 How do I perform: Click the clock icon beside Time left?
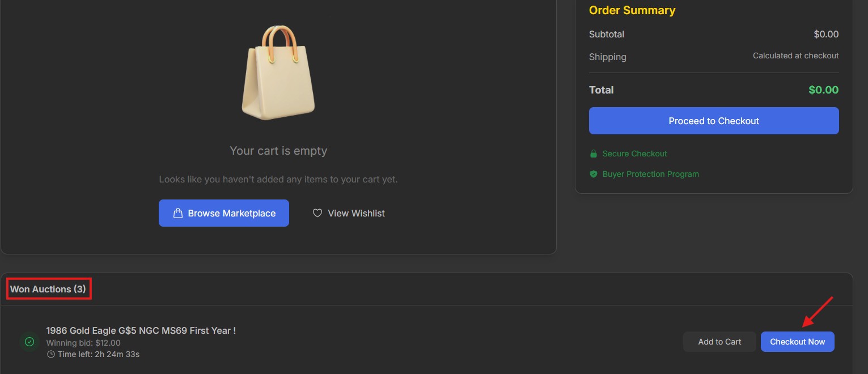coord(51,354)
